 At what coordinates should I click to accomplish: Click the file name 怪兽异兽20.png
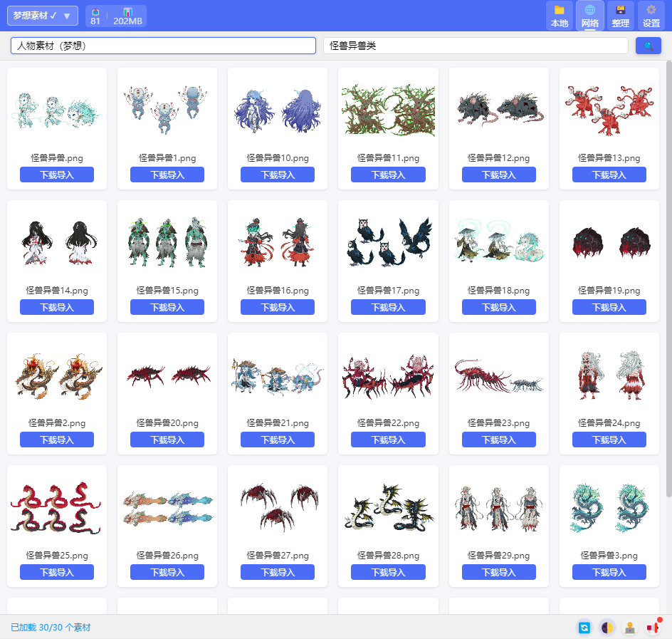(x=167, y=423)
